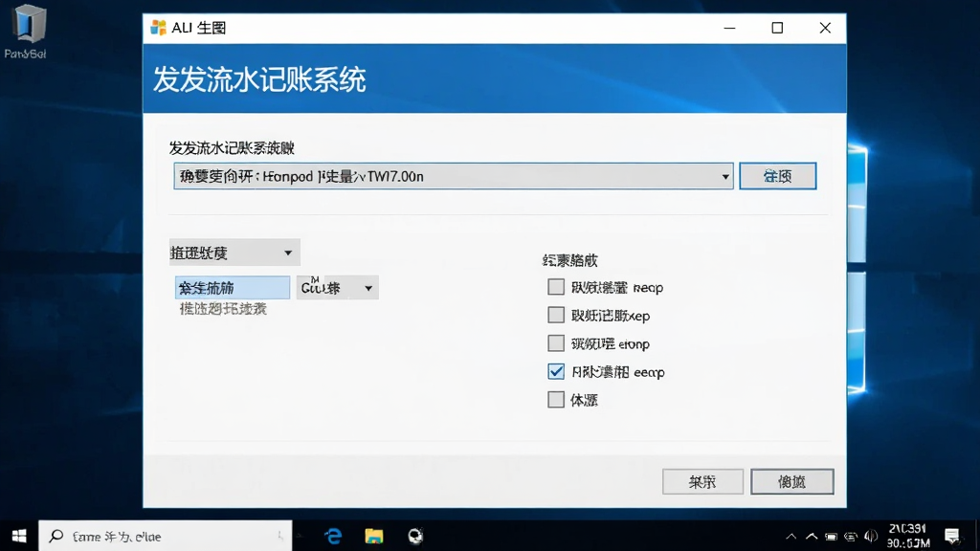The height and width of the screenshot is (551, 980).
Task: Open the small dropdown starting with 'C'
Action: [338, 287]
